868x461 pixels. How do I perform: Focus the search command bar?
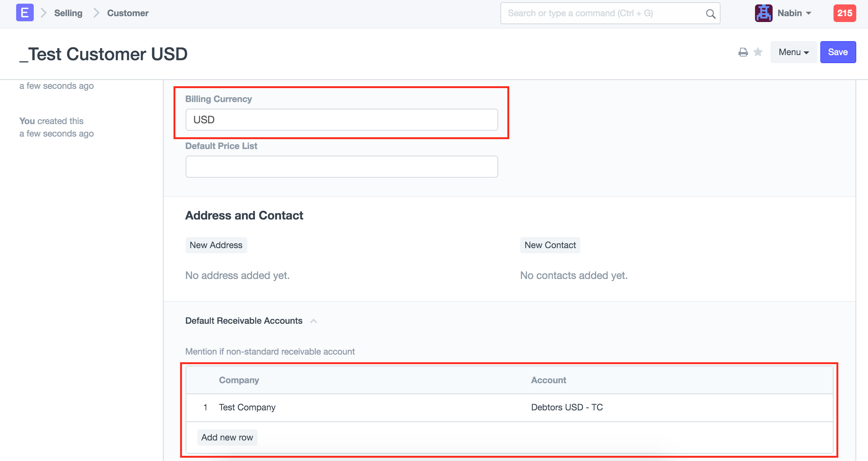tap(602, 14)
